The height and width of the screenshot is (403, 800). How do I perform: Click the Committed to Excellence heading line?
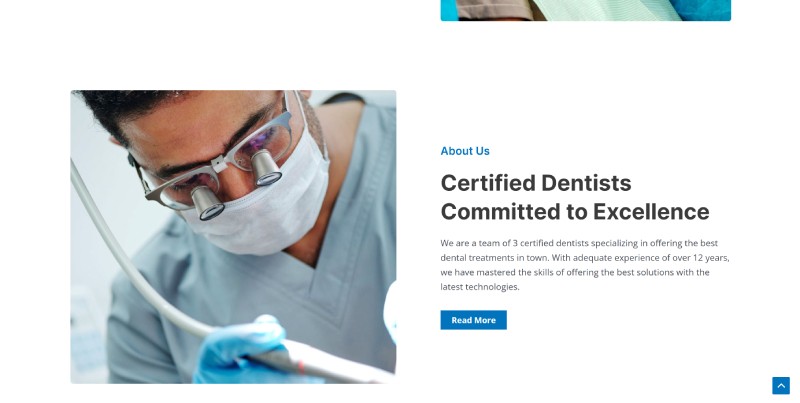(x=575, y=212)
